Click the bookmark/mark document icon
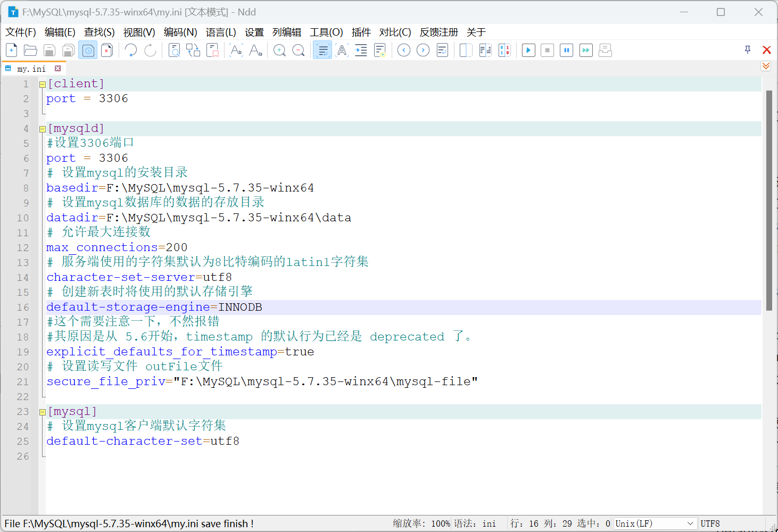 [213, 51]
